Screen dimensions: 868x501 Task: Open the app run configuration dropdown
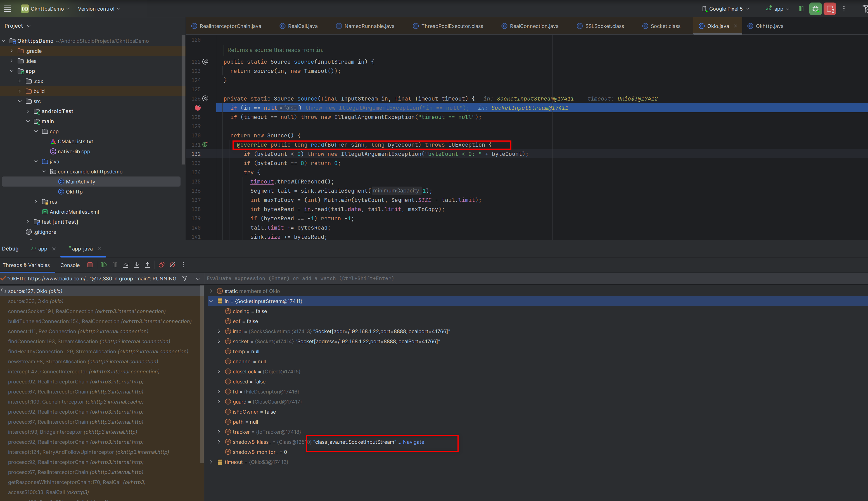click(x=777, y=9)
